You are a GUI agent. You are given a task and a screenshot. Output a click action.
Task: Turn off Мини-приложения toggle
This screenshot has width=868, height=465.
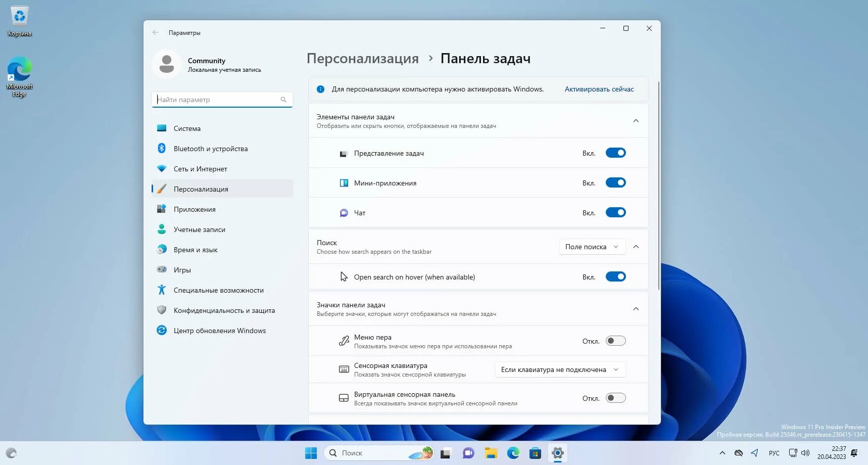tap(616, 182)
